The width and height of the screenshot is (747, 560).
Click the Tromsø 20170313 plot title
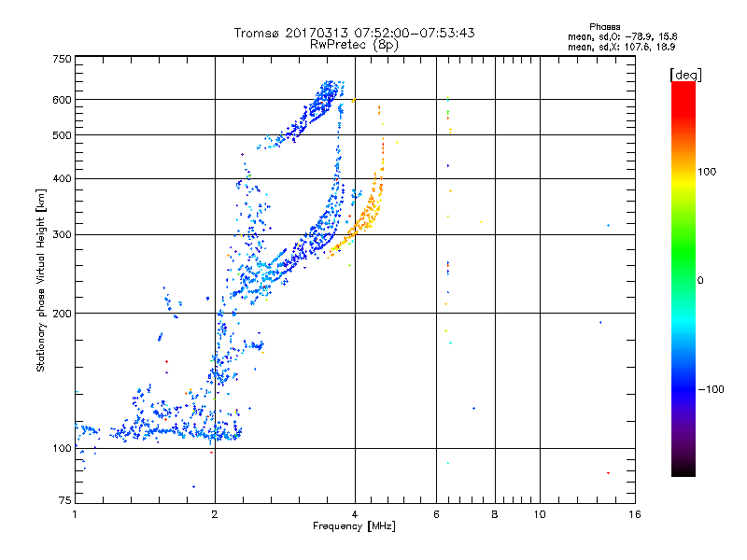coord(354,33)
